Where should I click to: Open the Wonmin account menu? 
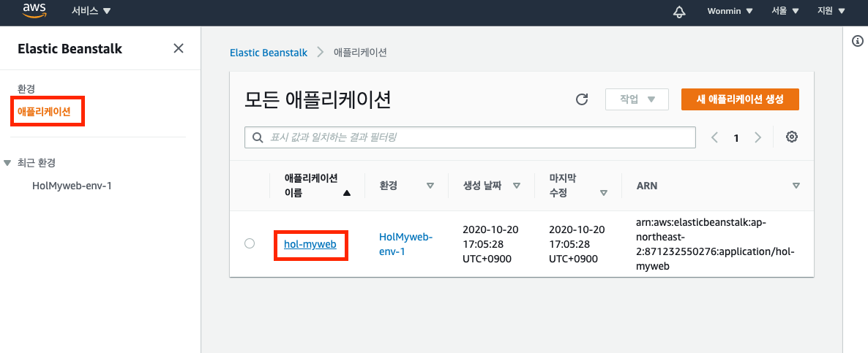coord(730,10)
